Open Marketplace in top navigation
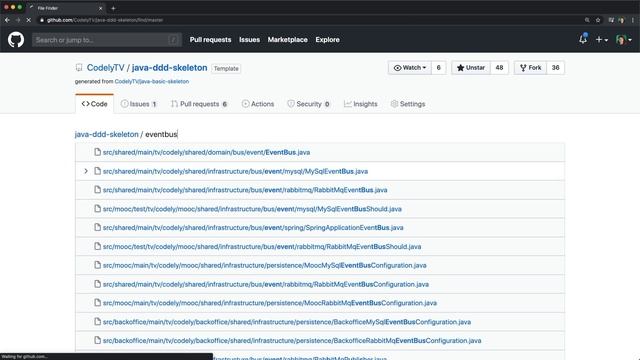This screenshot has width=640, height=360. 287,40
